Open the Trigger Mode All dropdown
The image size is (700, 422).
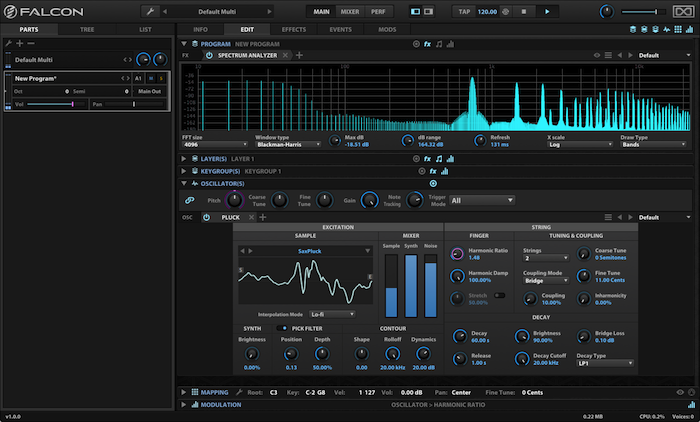coord(482,201)
